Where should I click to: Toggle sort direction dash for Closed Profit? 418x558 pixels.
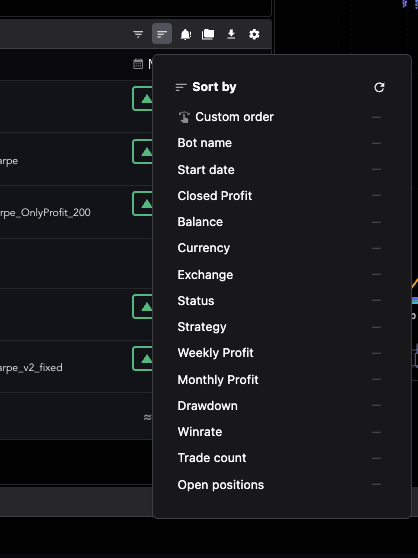[x=376, y=195]
